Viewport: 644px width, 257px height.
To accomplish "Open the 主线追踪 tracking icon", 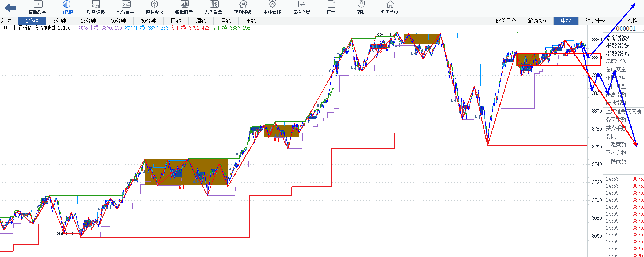I will click(272, 8).
